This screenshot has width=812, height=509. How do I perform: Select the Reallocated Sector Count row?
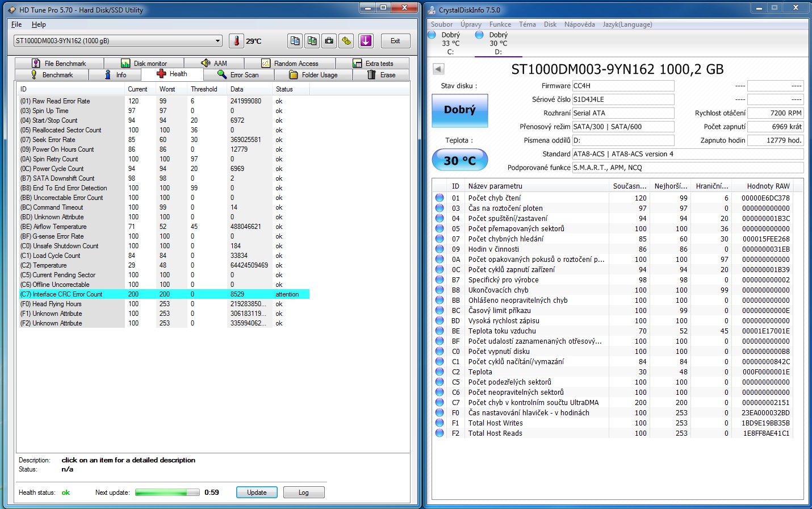[x=164, y=130]
